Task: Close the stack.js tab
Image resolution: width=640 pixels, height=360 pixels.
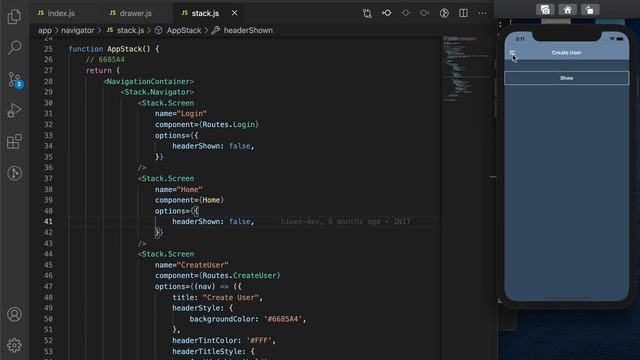Action: [x=234, y=13]
